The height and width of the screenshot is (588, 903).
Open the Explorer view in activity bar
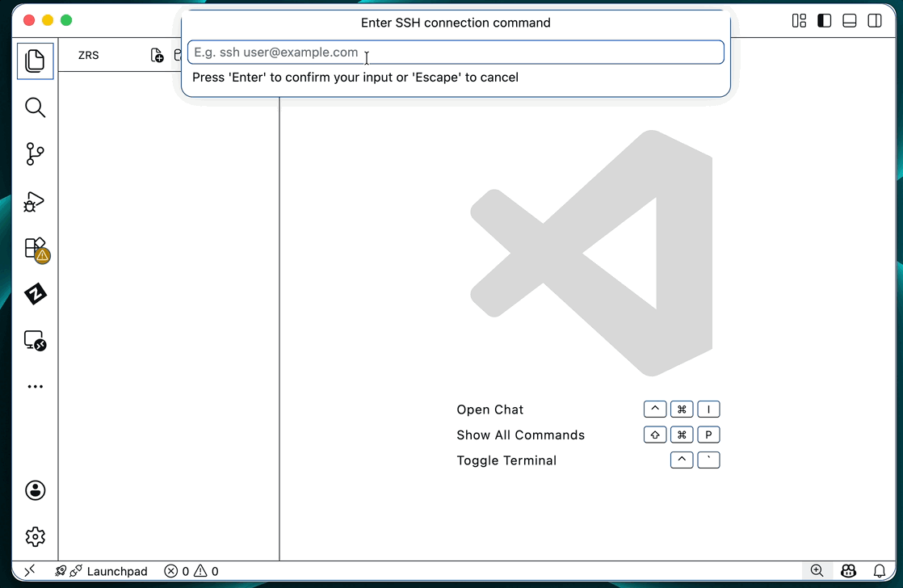tap(35, 61)
